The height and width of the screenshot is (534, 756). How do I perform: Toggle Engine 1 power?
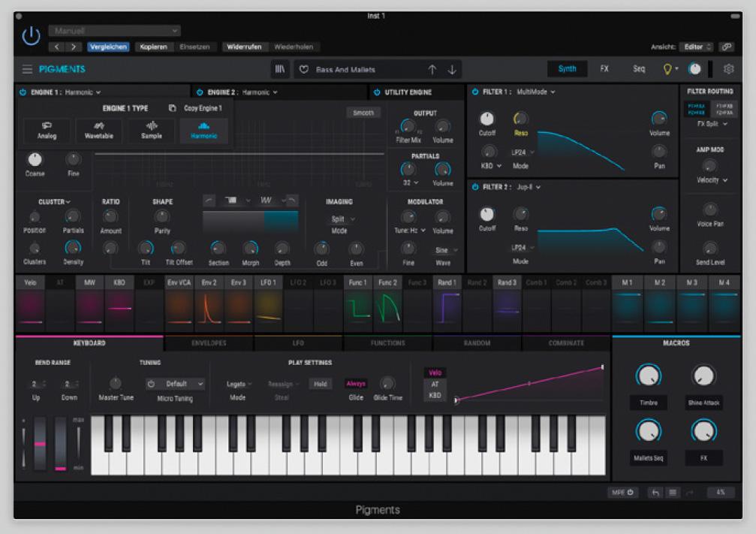[x=23, y=92]
